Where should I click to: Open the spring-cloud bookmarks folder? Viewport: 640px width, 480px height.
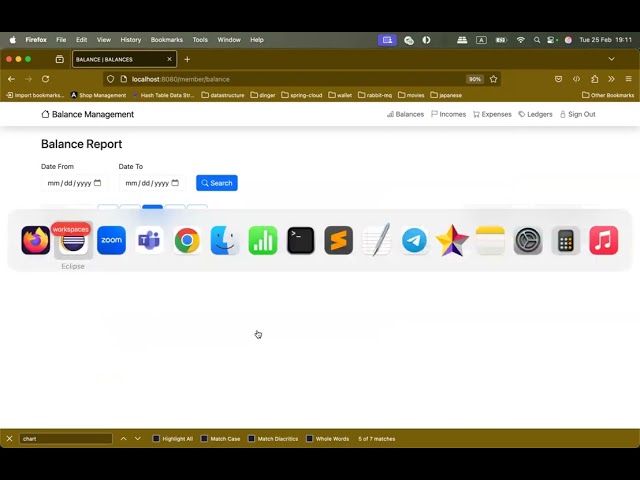302,95
